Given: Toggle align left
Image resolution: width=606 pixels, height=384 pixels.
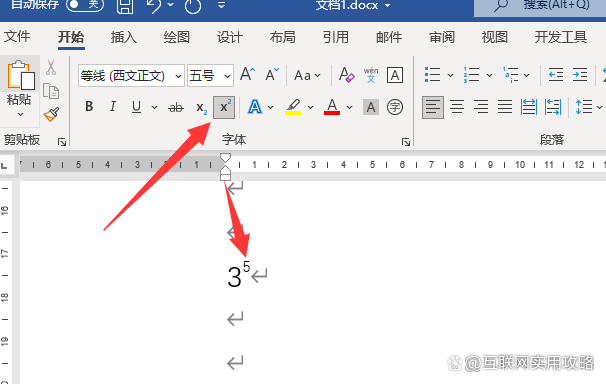Looking at the screenshot, I should point(432,107).
